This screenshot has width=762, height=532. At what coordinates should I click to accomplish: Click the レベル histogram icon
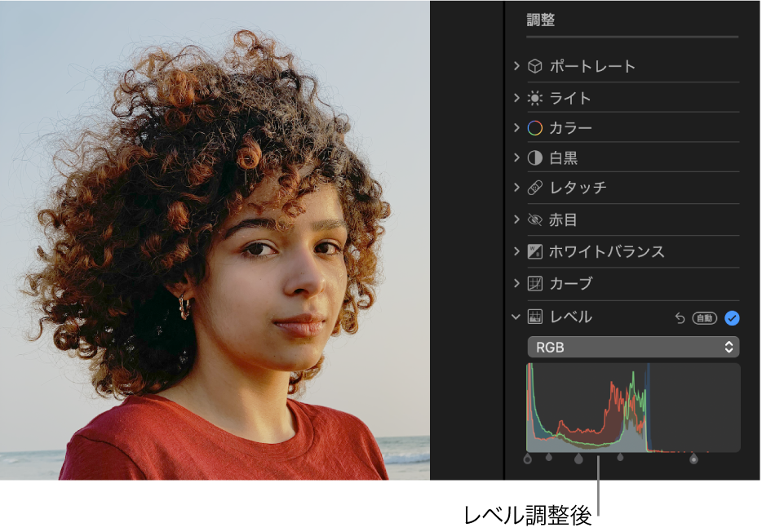534,317
